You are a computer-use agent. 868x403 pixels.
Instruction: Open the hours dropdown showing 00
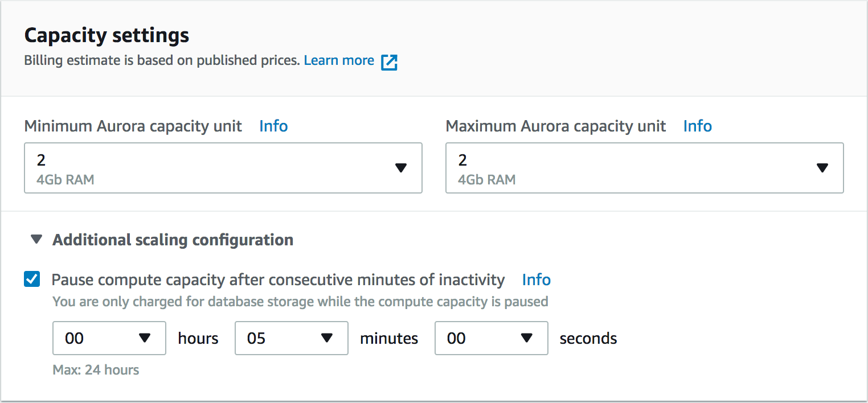109,338
